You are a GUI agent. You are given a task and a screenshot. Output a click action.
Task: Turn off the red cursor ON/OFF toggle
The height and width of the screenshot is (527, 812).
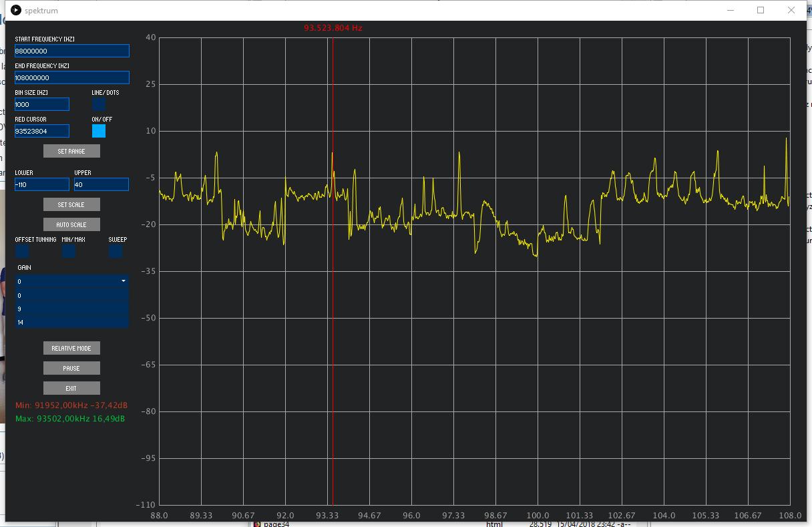point(98,131)
